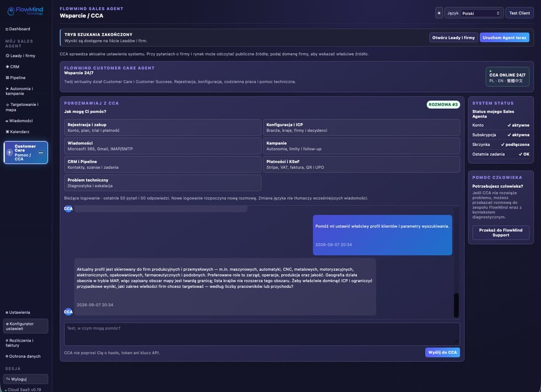Click the blue user message bubble
The image size is (541, 392).
coord(382,235)
